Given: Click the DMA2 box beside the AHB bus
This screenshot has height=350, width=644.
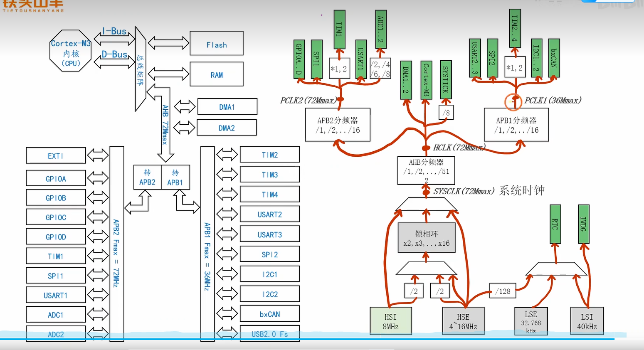Looking at the screenshot, I should 227,127.
